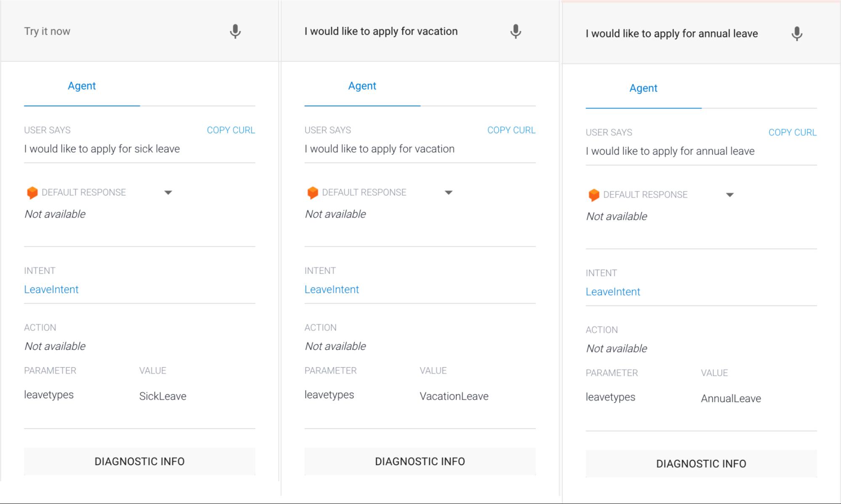This screenshot has width=841, height=504.
Task: Select Agent tab in sick leave panel
Action: pos(82,86)
